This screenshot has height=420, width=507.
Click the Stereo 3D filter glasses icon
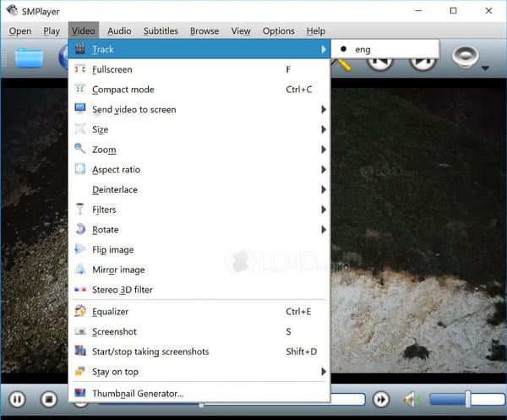(x=80, y=289)
